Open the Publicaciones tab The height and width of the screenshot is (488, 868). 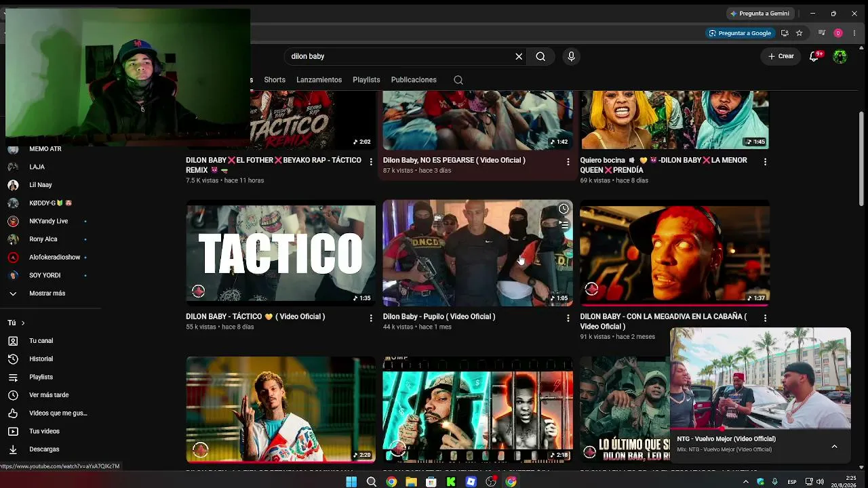point(414,80)
